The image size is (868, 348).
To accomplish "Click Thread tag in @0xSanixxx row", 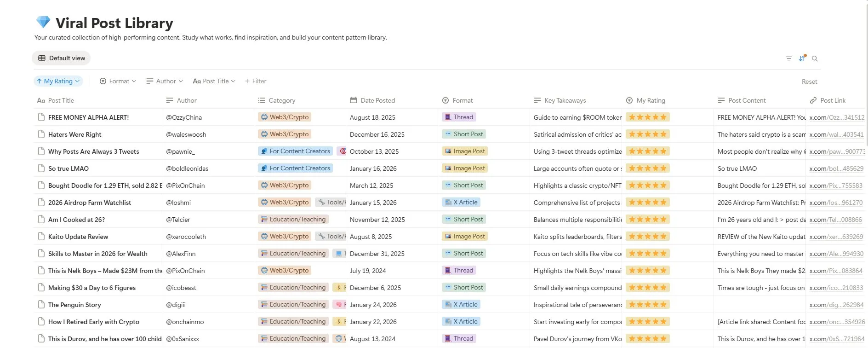I will point(459,338).
